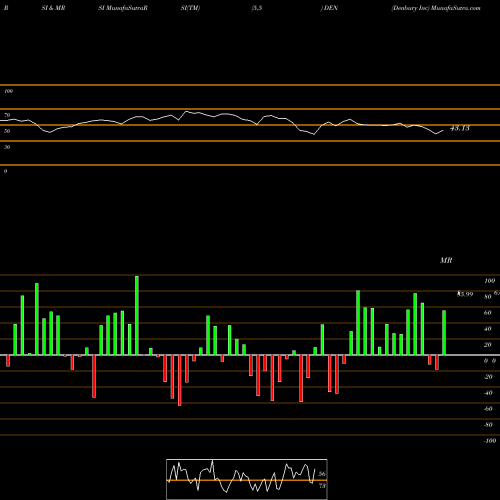The width and height of the screenshot is (500, 500).
Task: Click the value 73 in mini chart
Action: click(322, 486)
